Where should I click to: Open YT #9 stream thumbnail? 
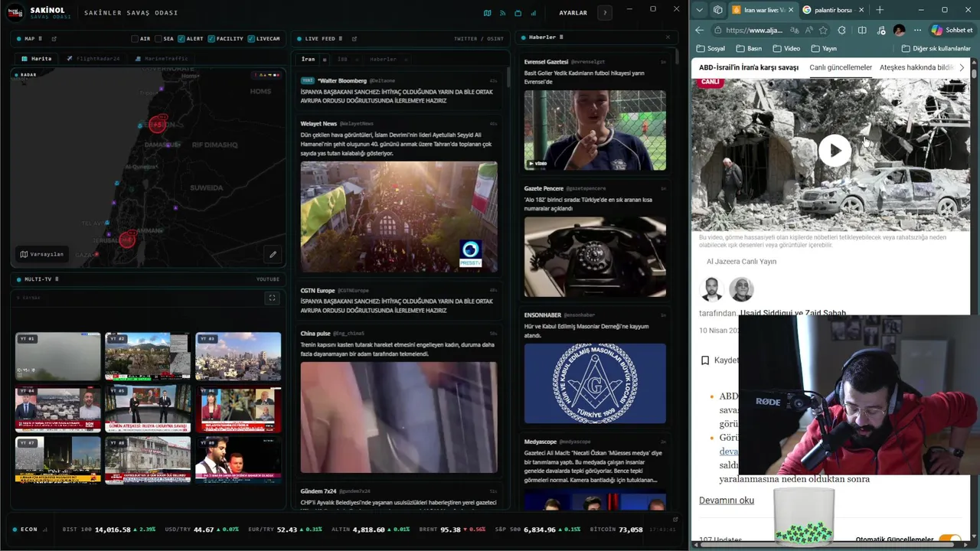click(238, 460)
